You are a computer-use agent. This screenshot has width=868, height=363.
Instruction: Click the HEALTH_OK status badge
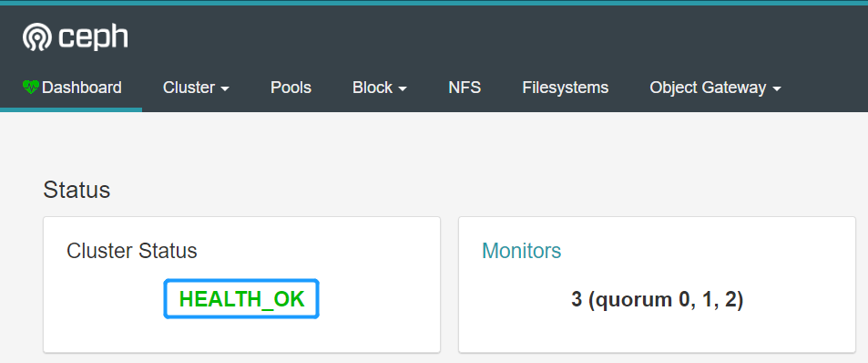[x=241, y=299]
